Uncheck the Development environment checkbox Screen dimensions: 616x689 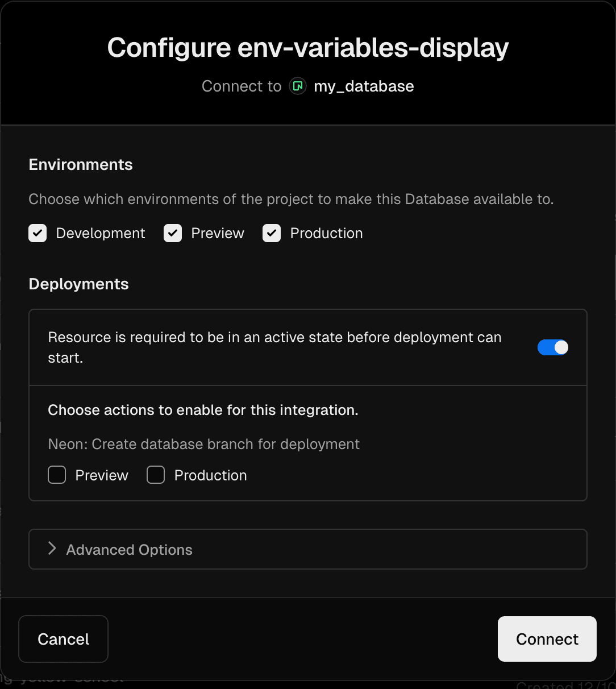pos(38,233)
